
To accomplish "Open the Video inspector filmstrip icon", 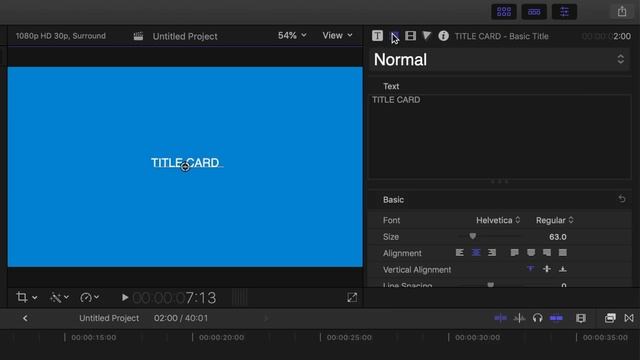I will click(x=410, y=36).
